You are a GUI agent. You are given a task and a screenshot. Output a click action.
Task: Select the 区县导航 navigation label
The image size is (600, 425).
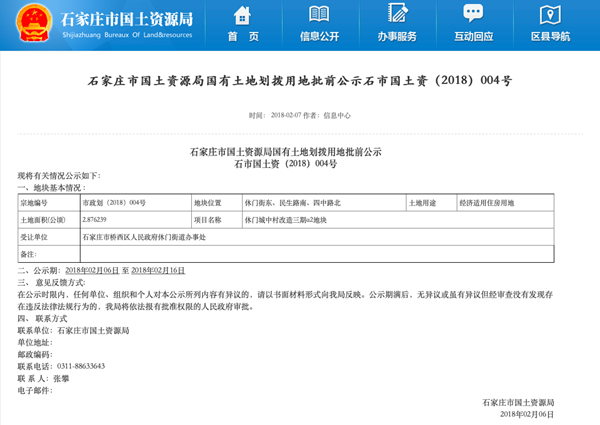550,36
